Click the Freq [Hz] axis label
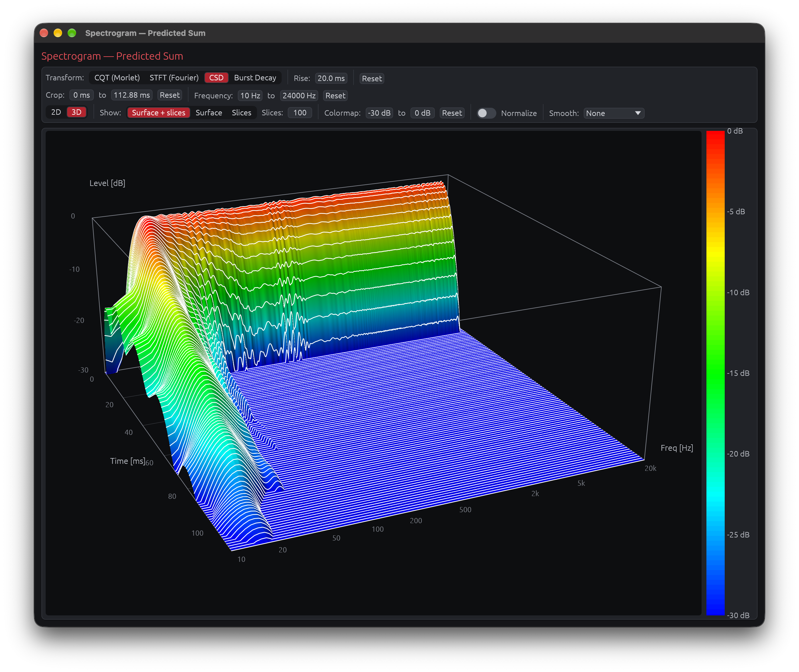799x672 pixels. 677,448
